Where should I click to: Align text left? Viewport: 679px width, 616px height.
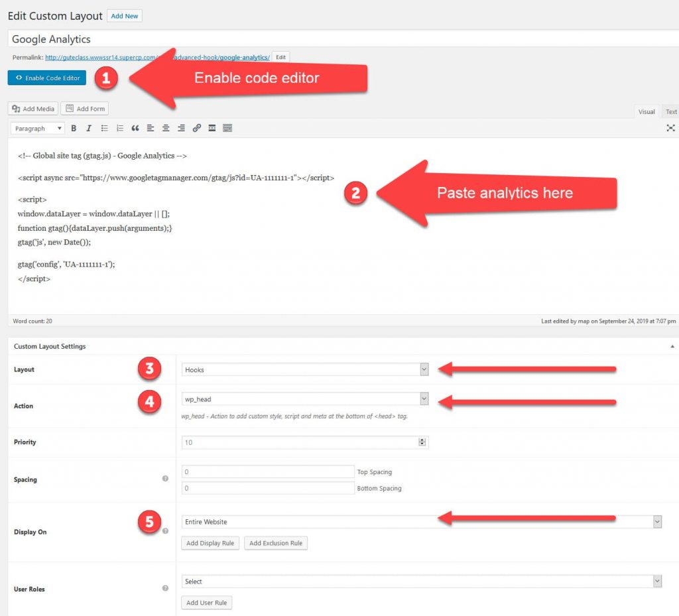pyautogui.click(x=151, y=128)
